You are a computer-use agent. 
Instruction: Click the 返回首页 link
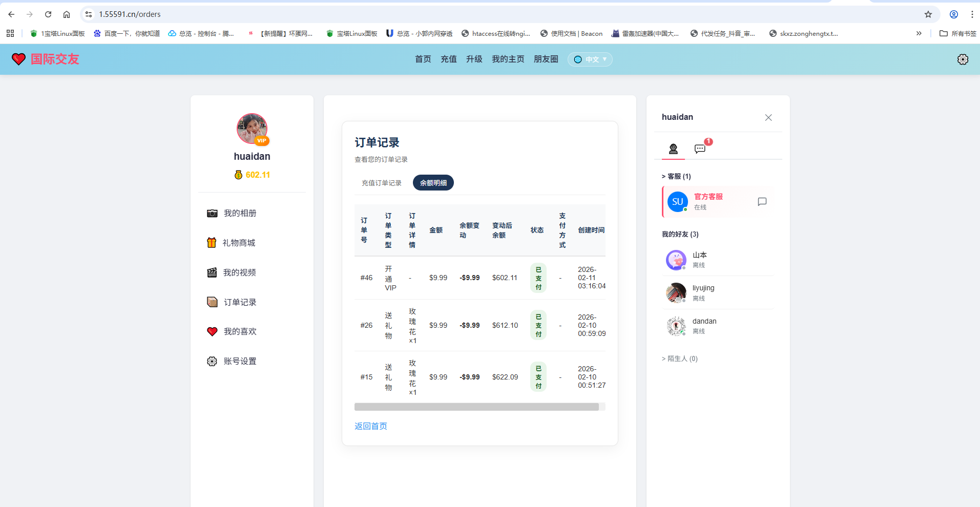370,426
